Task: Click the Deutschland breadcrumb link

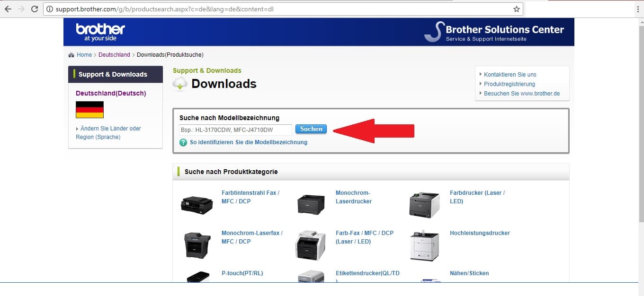Action: [114, 55]
